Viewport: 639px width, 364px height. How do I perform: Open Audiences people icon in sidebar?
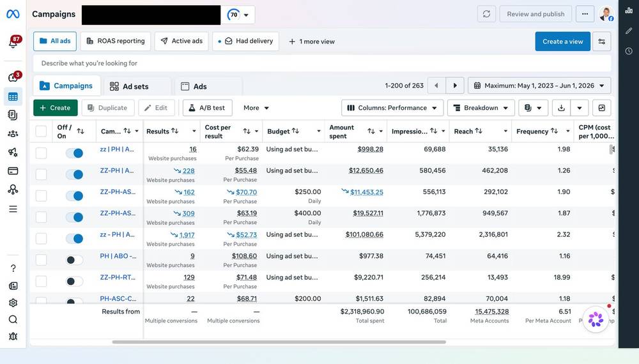(13, 133)
